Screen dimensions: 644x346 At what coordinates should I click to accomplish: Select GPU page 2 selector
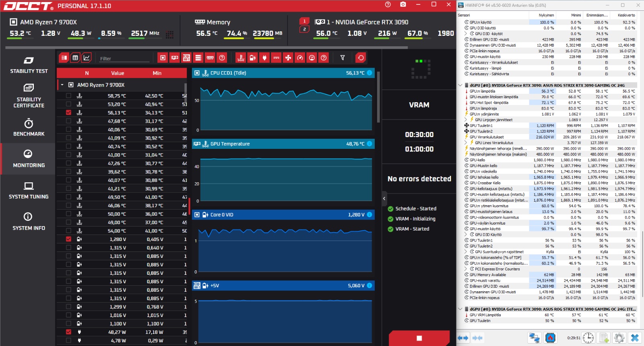(304, 29)
